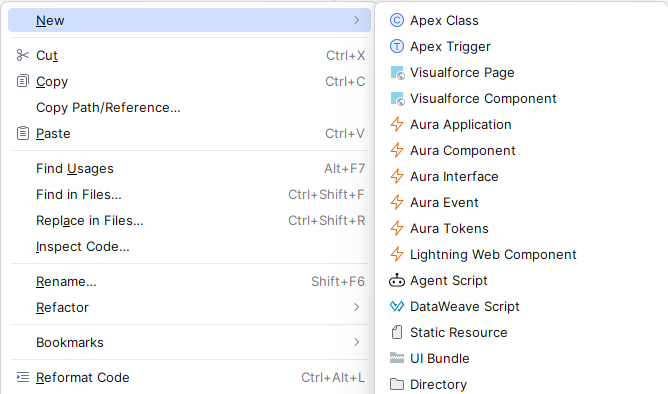Image resolution: width=668 pixels, height=394 pixels.
Task: Choose Paste from the context menu
Action: (x=189, y=133)
